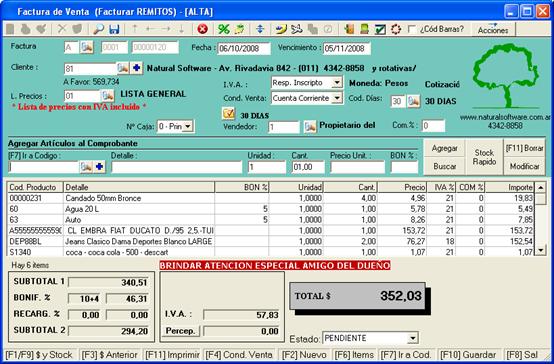Screen dimensions: 554x364
Task: Click the greyed down arrow navigation icon
Action: [182, 29]
